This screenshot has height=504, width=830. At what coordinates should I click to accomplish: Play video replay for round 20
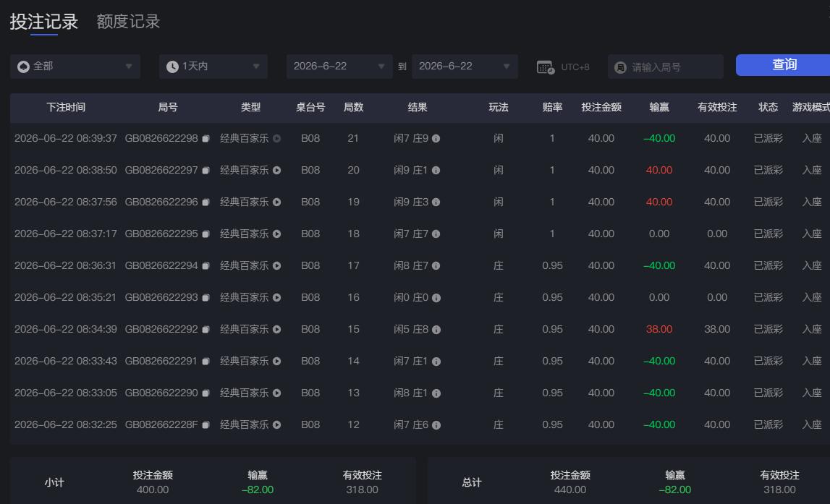click(277, 171)
